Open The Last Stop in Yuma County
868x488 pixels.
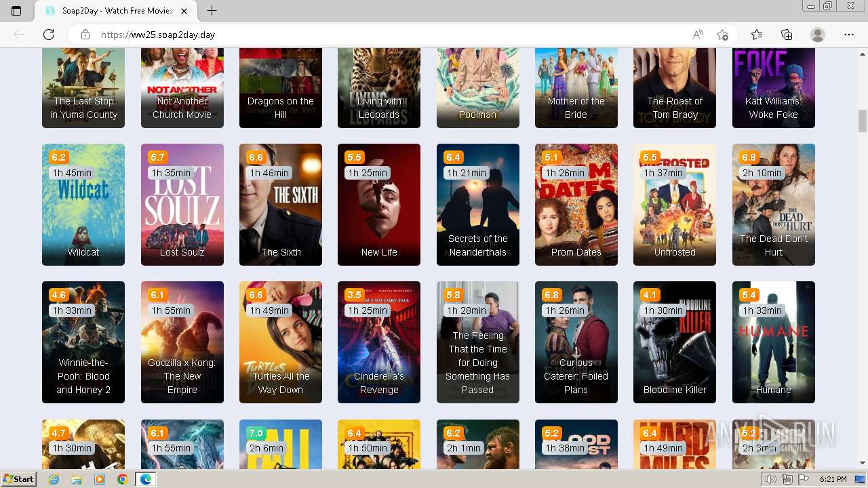click(x=83, y=88)
